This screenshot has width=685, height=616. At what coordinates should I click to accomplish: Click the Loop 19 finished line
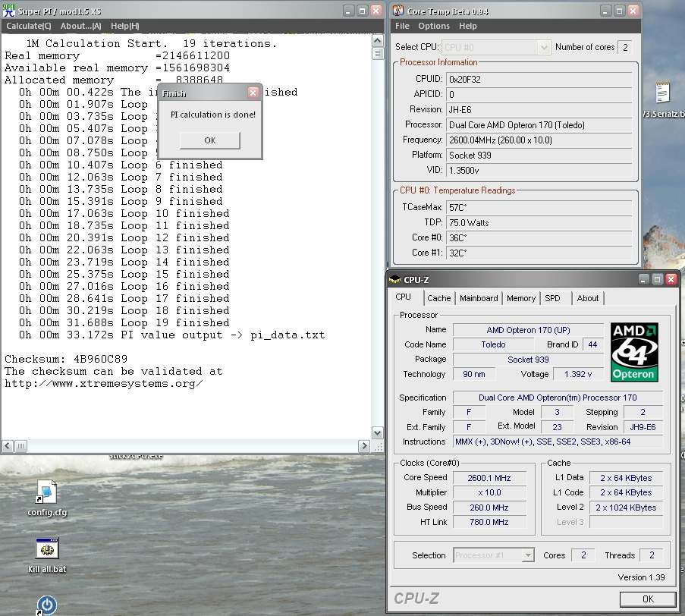tap(124, 323)
